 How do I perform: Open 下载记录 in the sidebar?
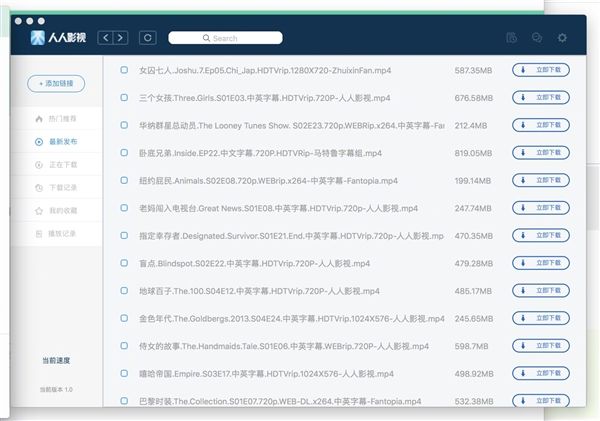coord(56,188)
